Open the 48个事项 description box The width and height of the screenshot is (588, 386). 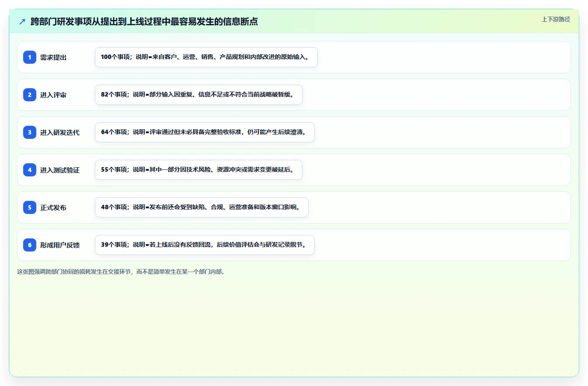pyautogui.click(x=202, y=207)
